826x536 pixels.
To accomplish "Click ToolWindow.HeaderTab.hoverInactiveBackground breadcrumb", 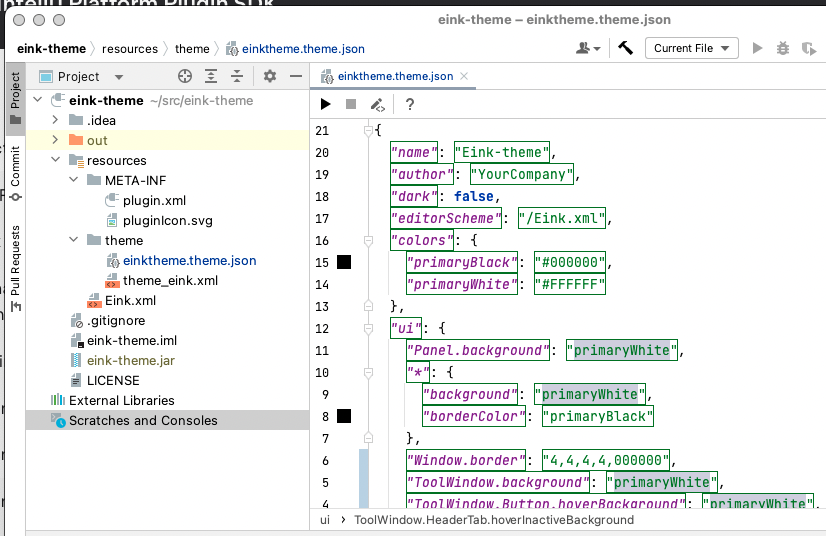I will coord(494,520).
